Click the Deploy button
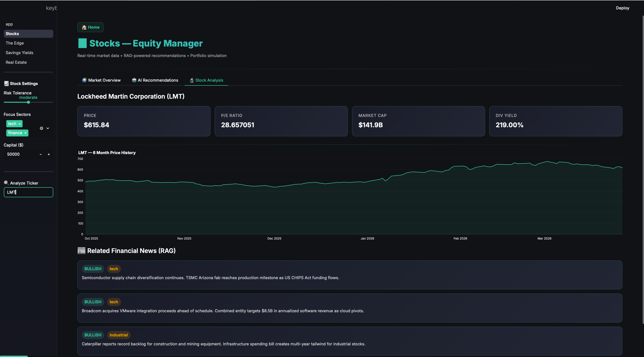Viewport: 644px width, 357px height. coord(622,8)
